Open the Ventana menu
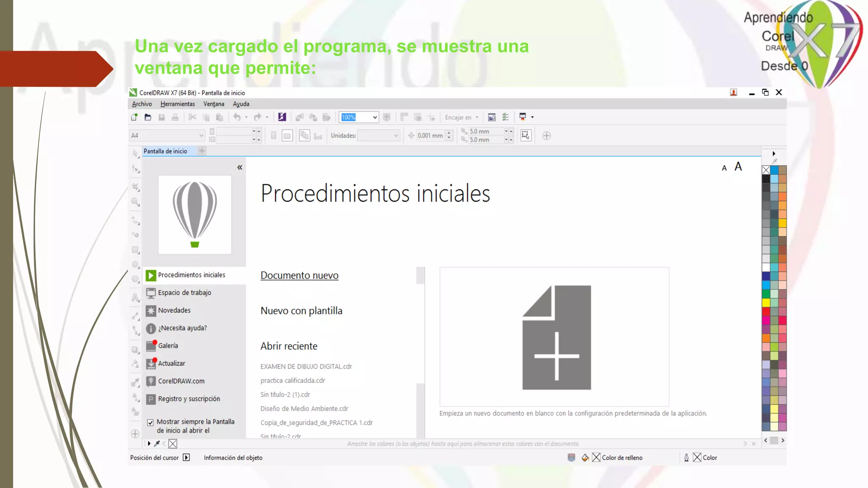Screen dimensions: 868x488 214,104
